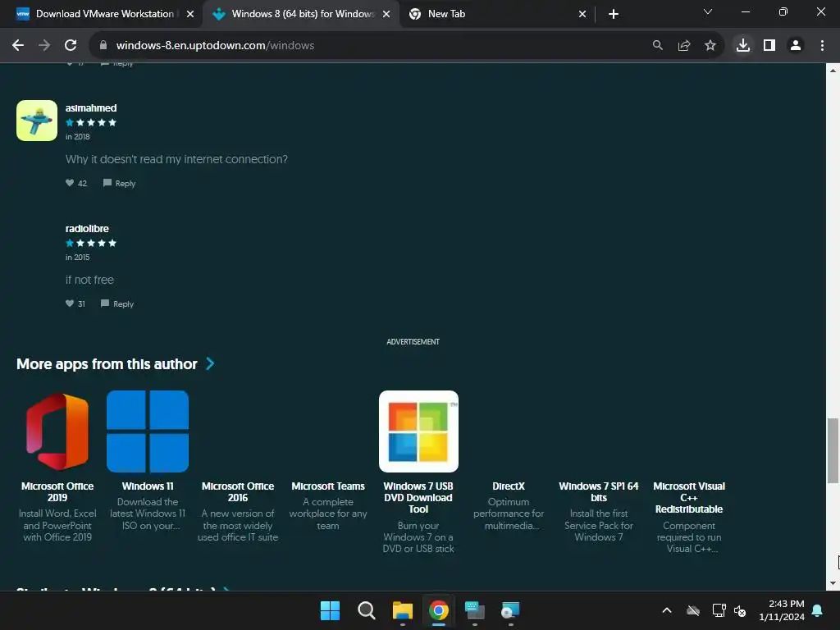Open the DirectX title link

[509, 486]
